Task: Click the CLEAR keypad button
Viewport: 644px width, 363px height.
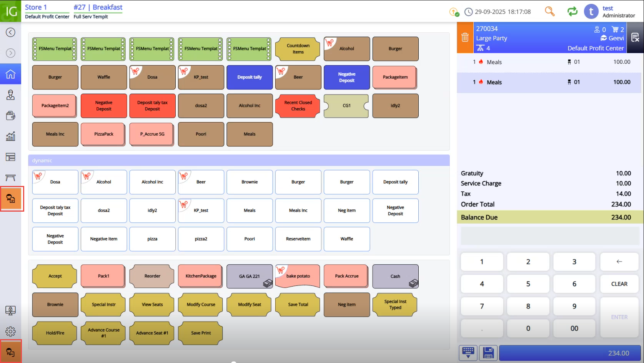Action: (x=619, y=284)
